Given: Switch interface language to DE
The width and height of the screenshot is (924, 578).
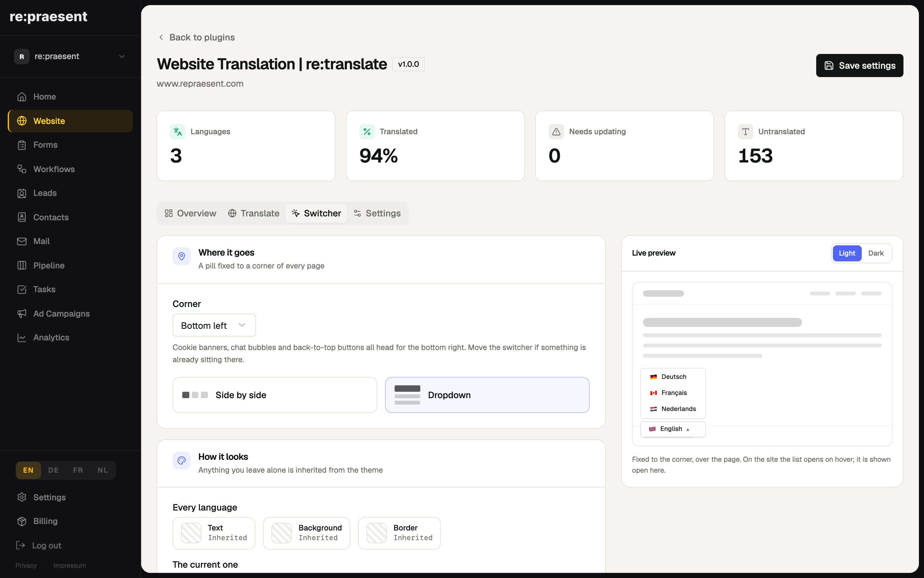Looking at the screenshot, I should click(54, 470).
